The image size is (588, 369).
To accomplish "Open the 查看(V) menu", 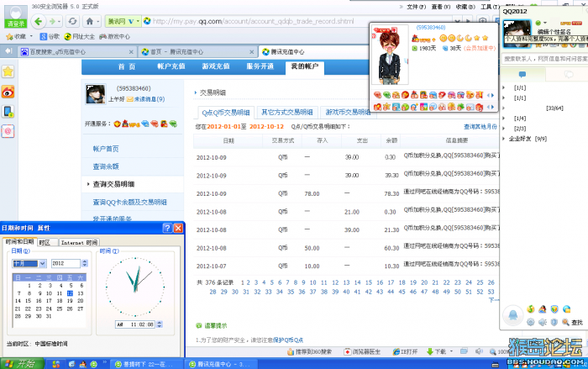I will [441, 7].
